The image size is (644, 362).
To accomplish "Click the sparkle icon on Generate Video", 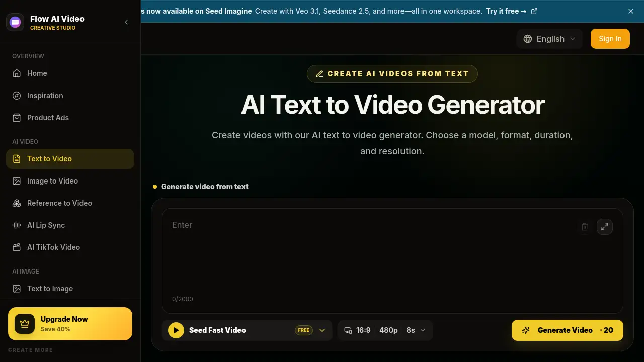I will click(x=526, y=330).
